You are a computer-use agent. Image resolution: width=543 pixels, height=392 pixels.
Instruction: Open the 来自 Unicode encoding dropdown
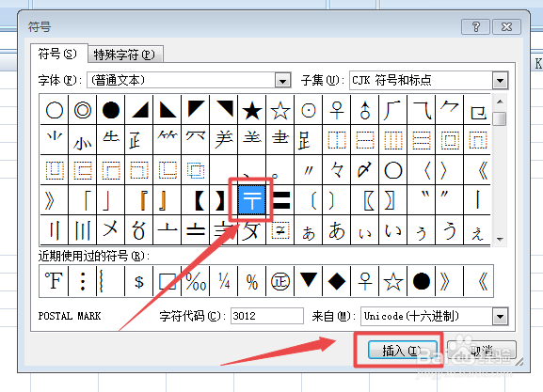coord(500,316)
